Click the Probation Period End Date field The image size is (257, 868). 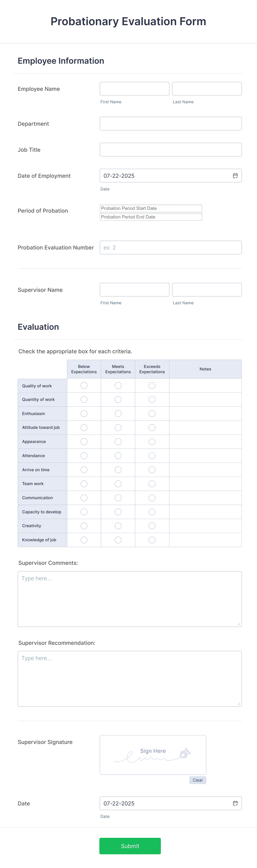click(151, 217)
